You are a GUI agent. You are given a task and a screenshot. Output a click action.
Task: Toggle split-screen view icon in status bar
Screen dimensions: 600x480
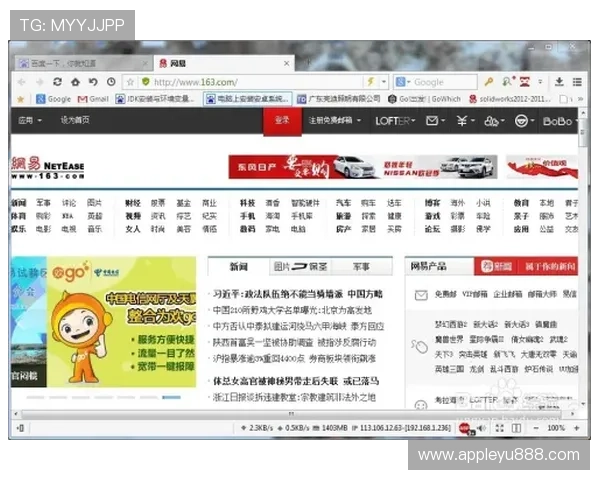[516, 428]
